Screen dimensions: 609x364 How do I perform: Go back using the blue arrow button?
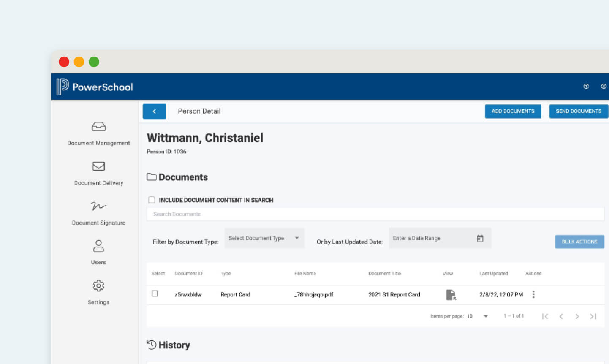click(154, 111)
